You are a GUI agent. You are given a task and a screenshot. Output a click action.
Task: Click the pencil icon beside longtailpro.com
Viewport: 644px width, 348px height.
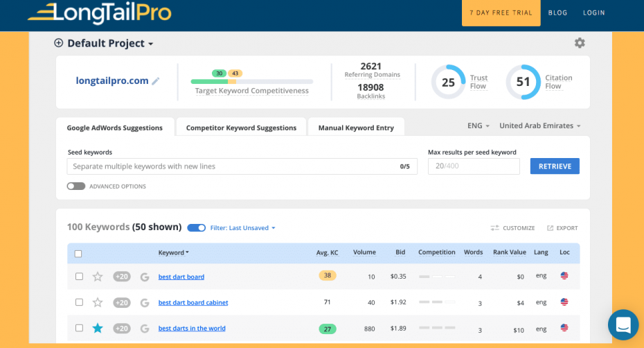click(156, 81)
